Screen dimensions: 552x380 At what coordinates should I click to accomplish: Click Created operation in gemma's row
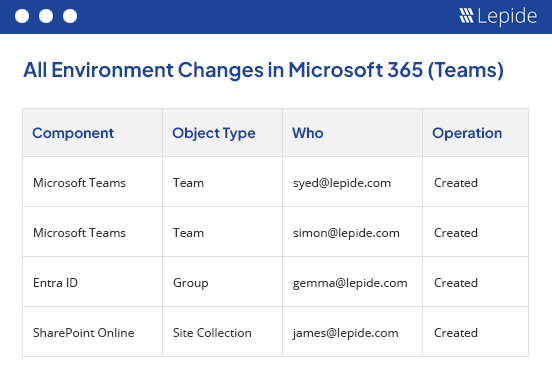pos(456,283)
